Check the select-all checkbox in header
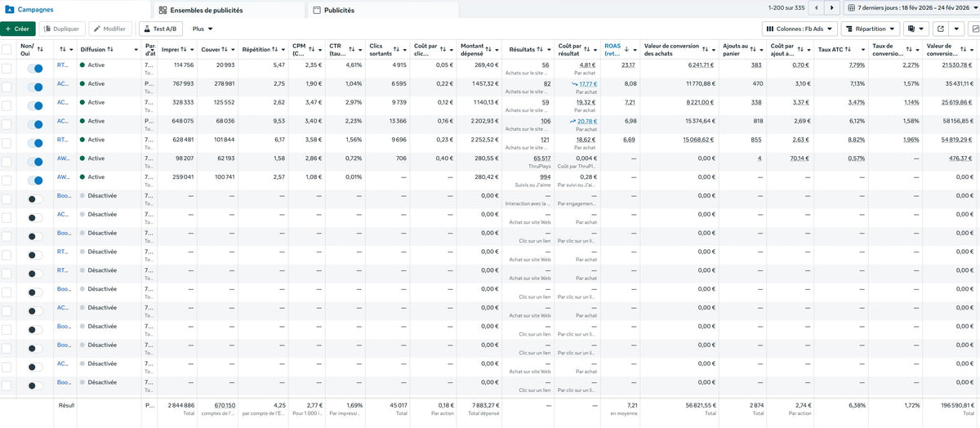Viewport: 980px width, 428px height. tap(7, 50)
